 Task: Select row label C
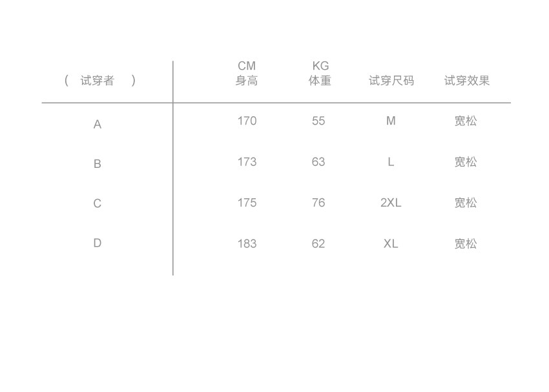tap(98, 203)
